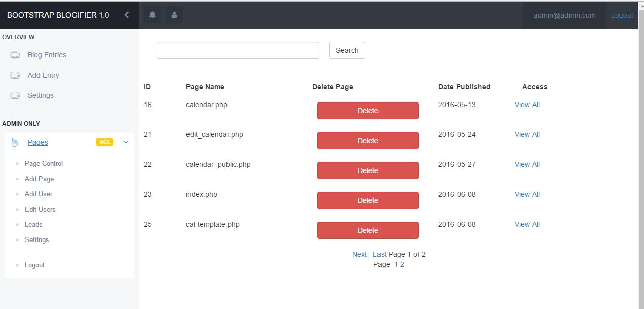Click the calendar.php page name
This screenshot has width=644, height=309.
[207, 105]
